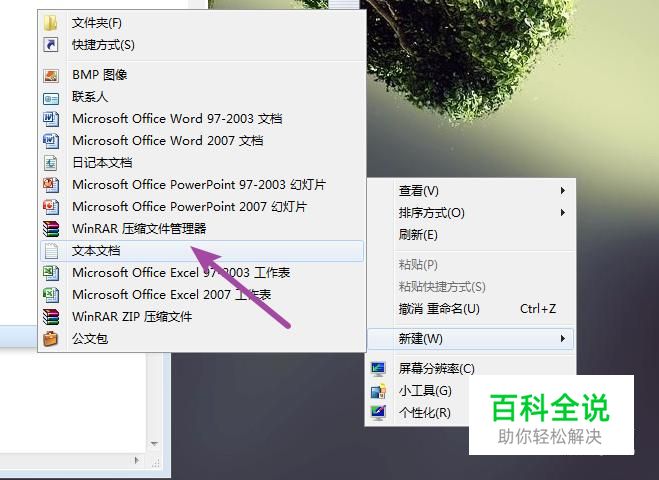Click the resize grip of the background window

coord(155,462)
